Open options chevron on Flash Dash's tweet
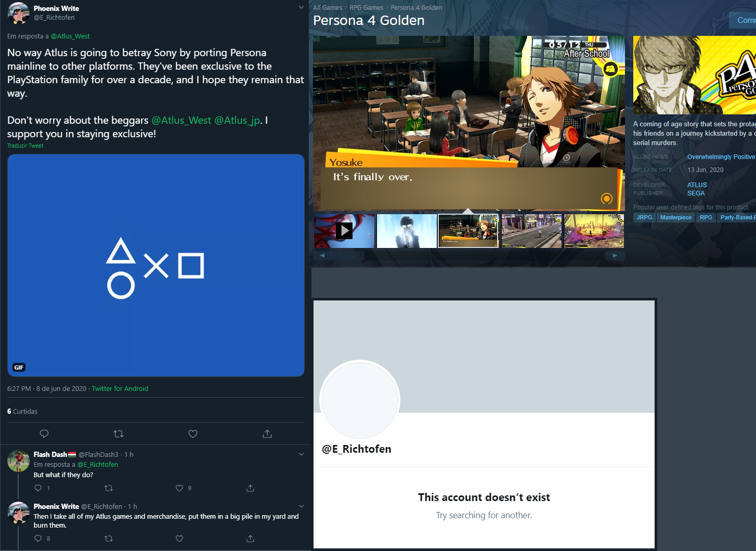Image resolution: width=756 pixels, height=551 pixels. point(301,454)
